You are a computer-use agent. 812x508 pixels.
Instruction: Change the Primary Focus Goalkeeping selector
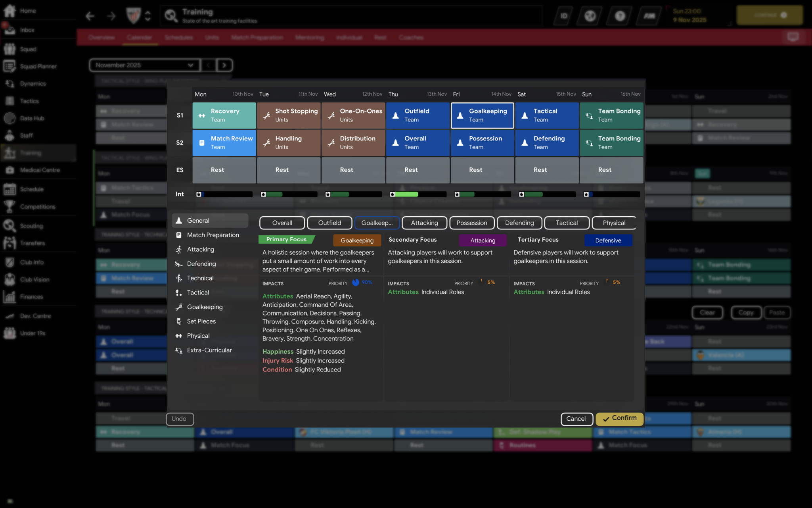point(356,240)
